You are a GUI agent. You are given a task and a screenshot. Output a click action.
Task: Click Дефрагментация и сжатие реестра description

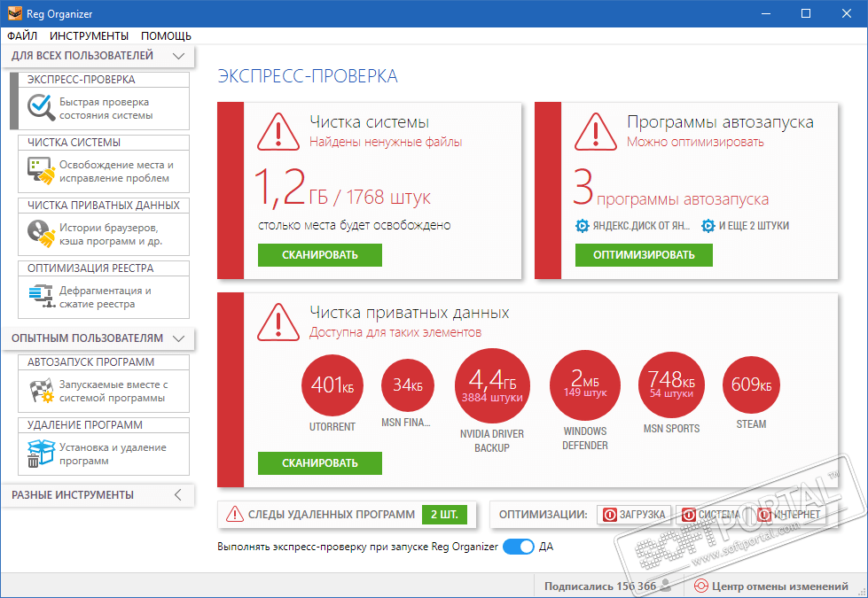[106, 298]
